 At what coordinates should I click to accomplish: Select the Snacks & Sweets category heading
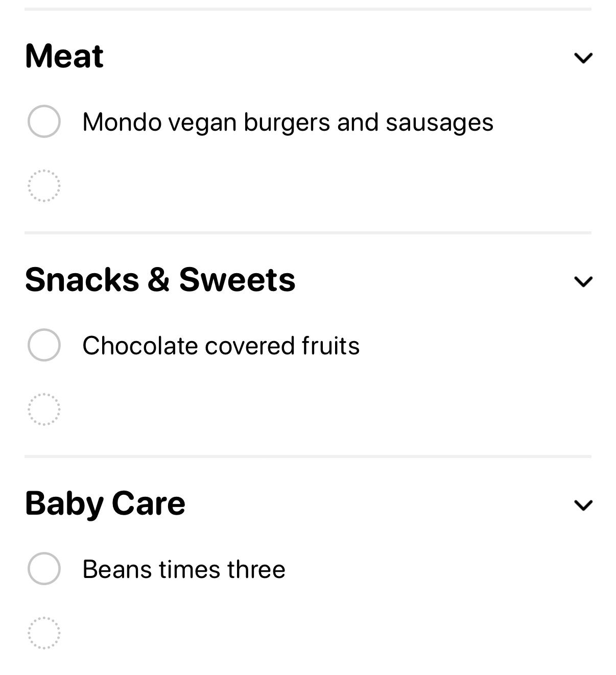coord(160,279)
